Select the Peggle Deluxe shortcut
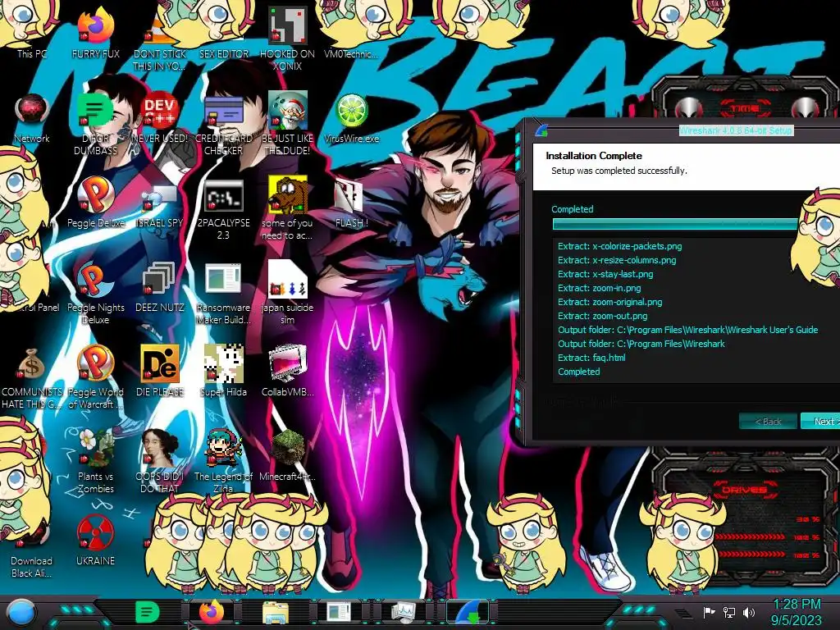Screen dimensions: 840x630 tap(95, 203)
